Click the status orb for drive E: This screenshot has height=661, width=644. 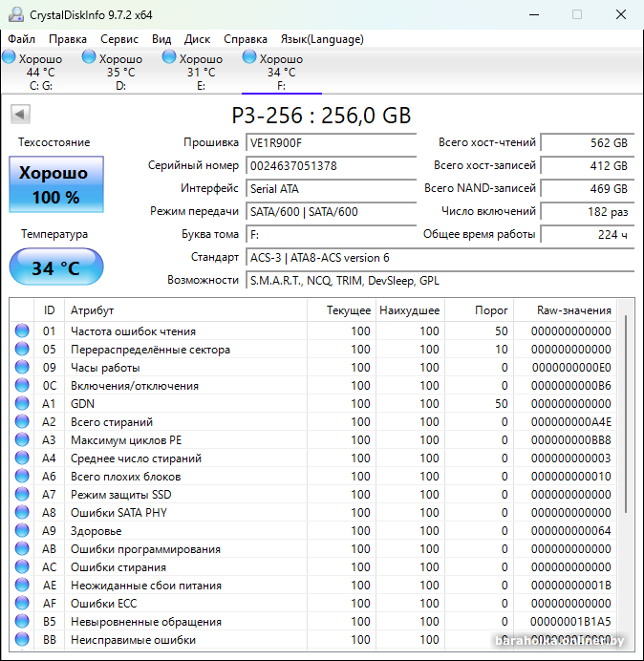(x=169, y=58)
